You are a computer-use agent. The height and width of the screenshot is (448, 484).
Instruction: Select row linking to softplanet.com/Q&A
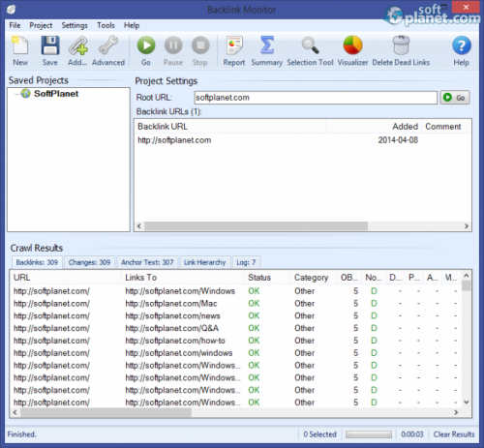pos(235,328)
